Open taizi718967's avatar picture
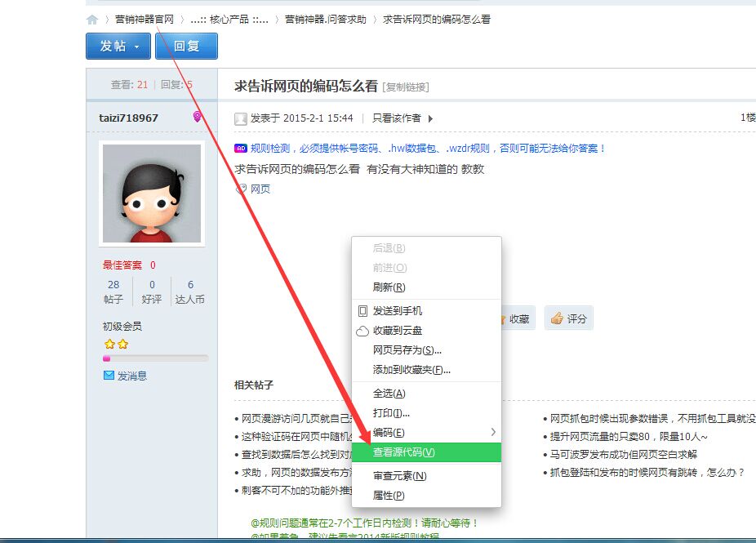The width and height of the screenshot is (756, 543). click(152, 194)
